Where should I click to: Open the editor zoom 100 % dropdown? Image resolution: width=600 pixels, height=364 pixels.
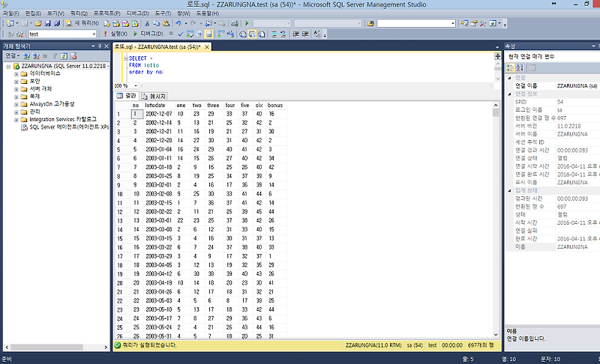click(136, 85)
